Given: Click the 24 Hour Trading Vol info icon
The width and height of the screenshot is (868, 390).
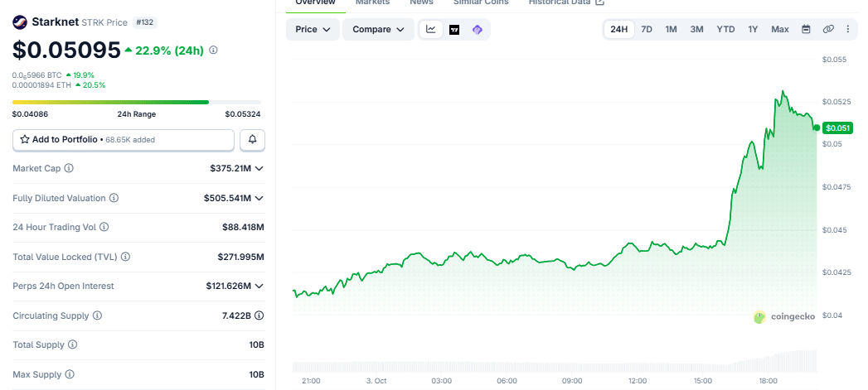Looking at the screenshot, I should (x=104, y=227).
